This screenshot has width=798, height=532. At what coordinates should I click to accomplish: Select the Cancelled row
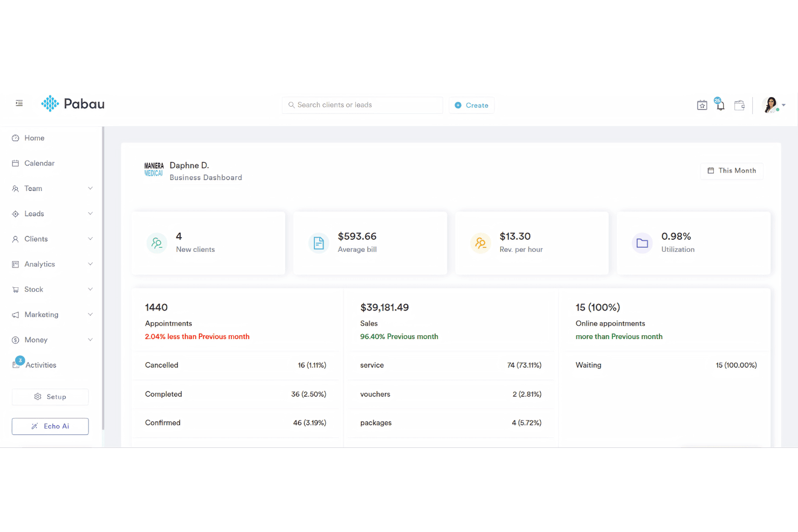(x=236, y=365)
